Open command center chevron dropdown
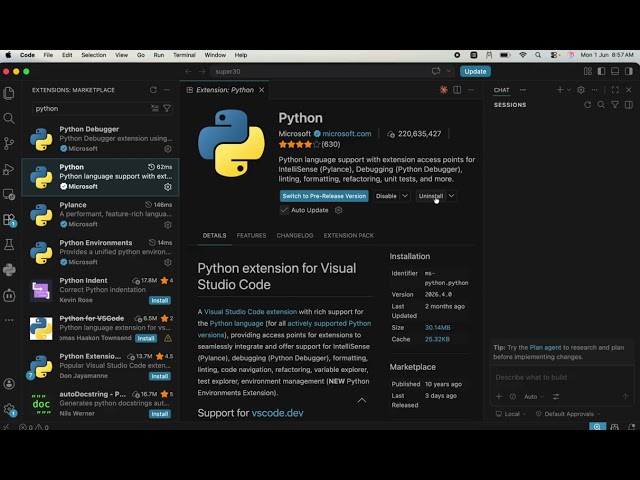The width and height of the screenshot is (640, 480). click(x=449, y=71)
